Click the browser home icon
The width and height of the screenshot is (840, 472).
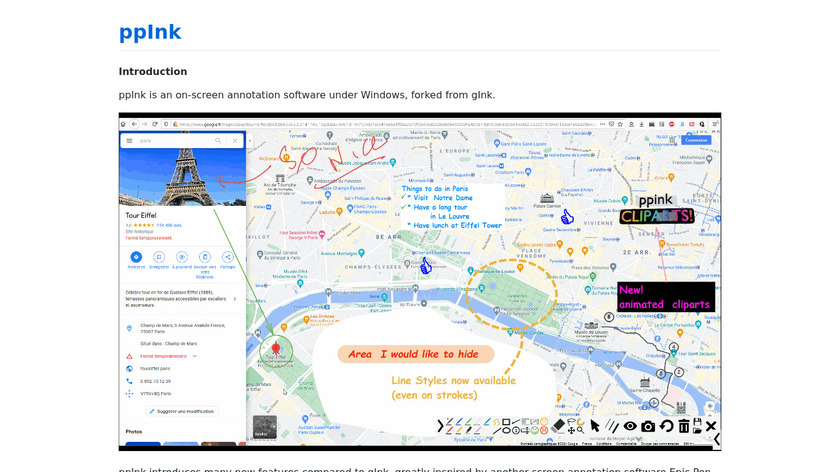(x=123, y=124)
